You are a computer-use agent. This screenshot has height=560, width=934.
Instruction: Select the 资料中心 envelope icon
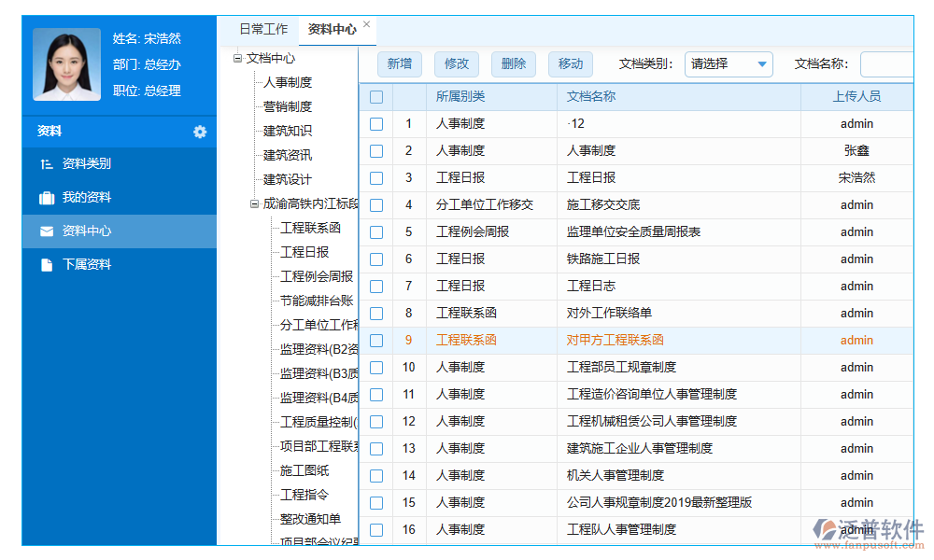click(47, 231)
